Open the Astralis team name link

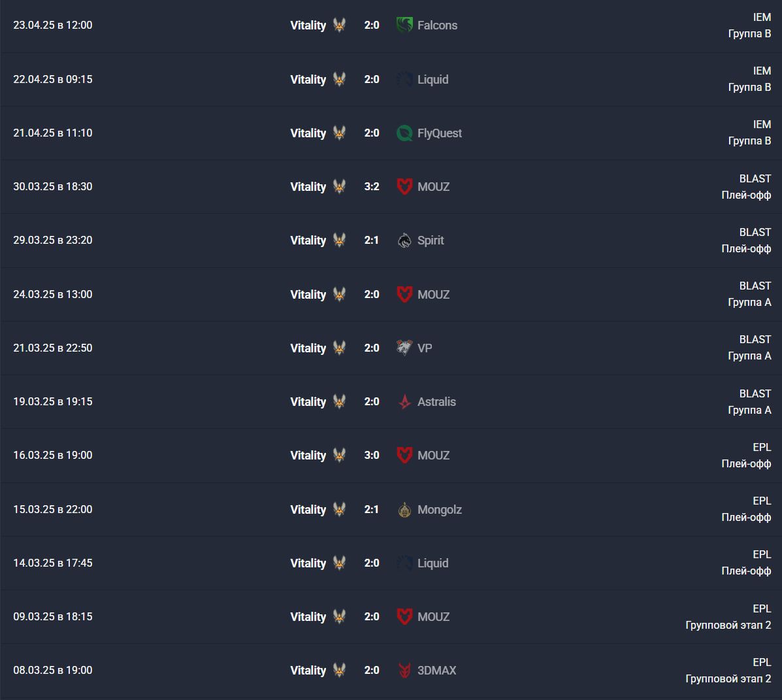pos(436,402)
